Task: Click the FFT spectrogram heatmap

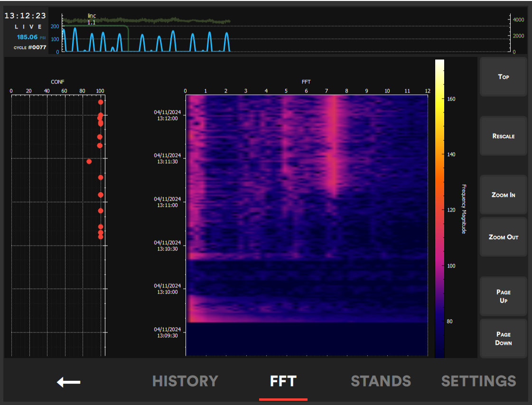Action: (x=307, y=225)
